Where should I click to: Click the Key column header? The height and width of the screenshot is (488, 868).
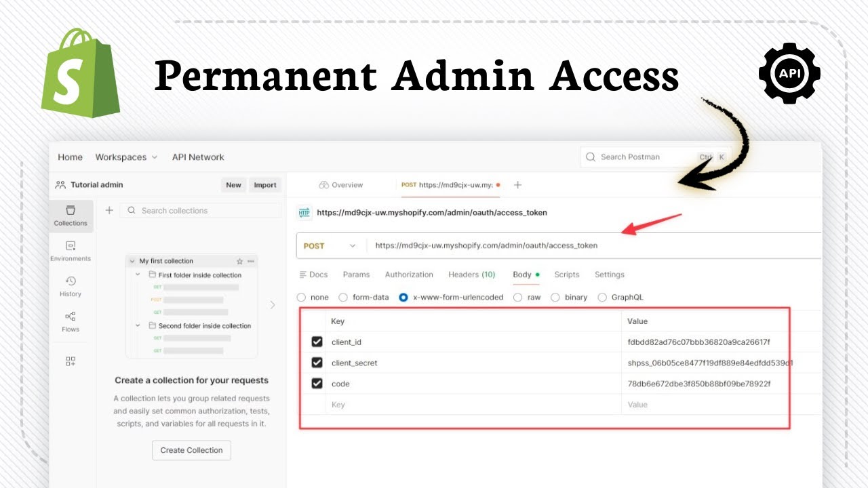337,321
